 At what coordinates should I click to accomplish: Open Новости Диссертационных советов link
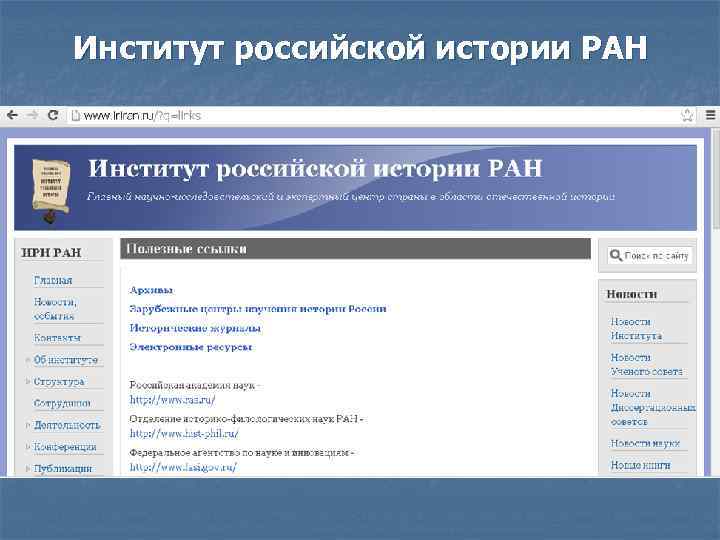(x=652, y=407)
